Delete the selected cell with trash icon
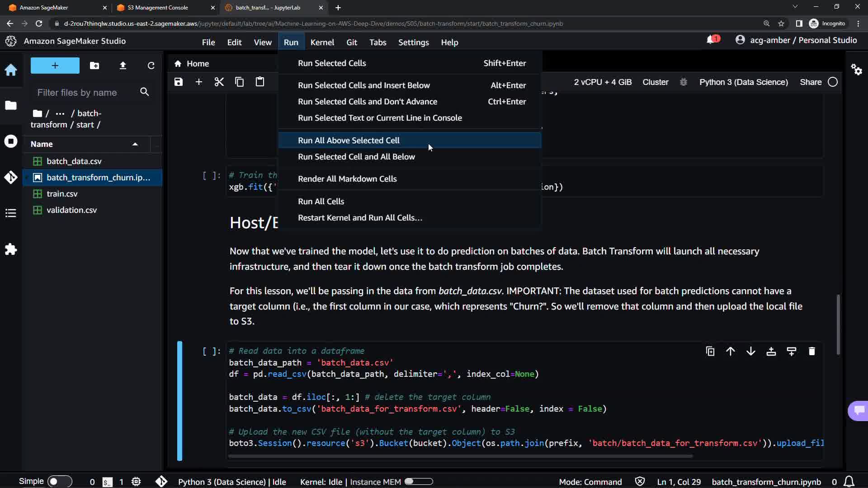The width and height of the screenshot is (868, 488). point(811,351)
